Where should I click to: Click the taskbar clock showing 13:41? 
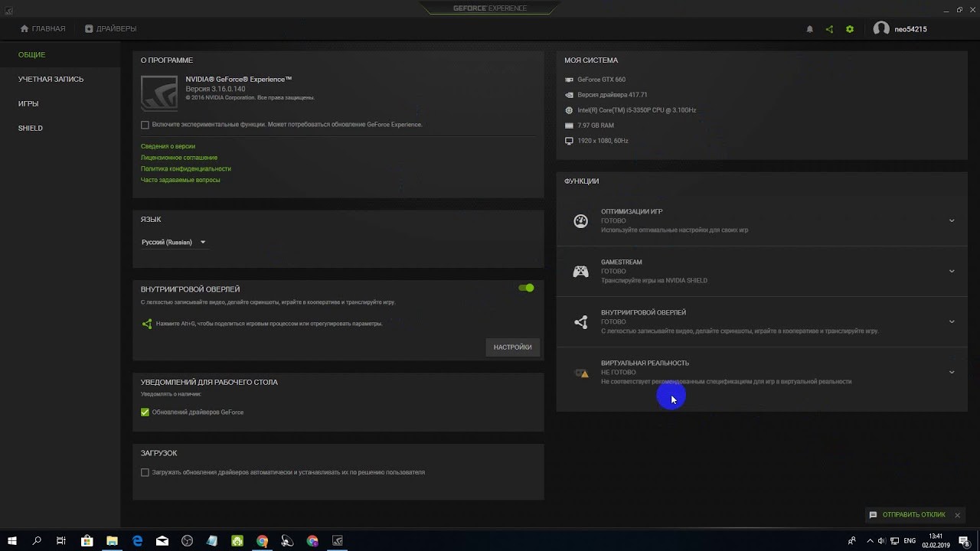[x=936, y=541]
